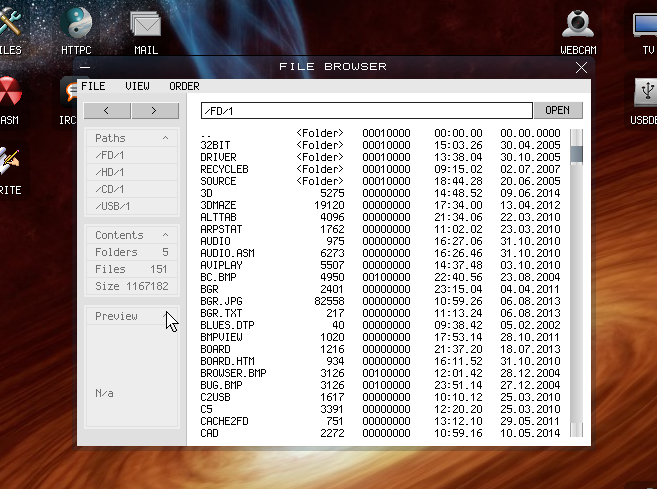Select the /FD/1 path in Paths
This screenshot has width=657, height=489.
click(x=132, y=155)
